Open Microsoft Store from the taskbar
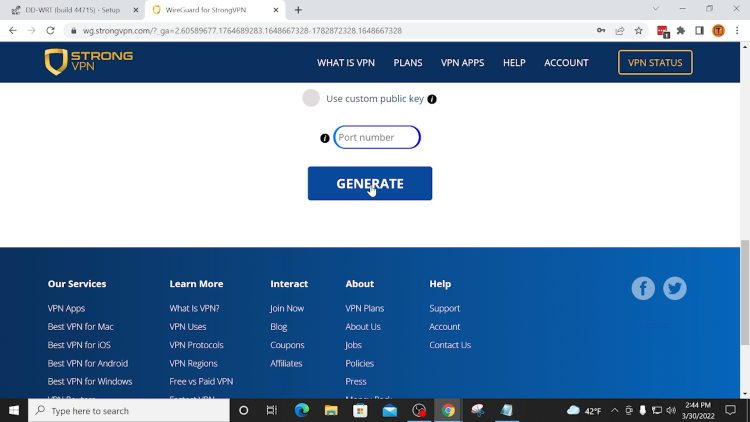This screenshot has width=750, height=422. (360, 411)
